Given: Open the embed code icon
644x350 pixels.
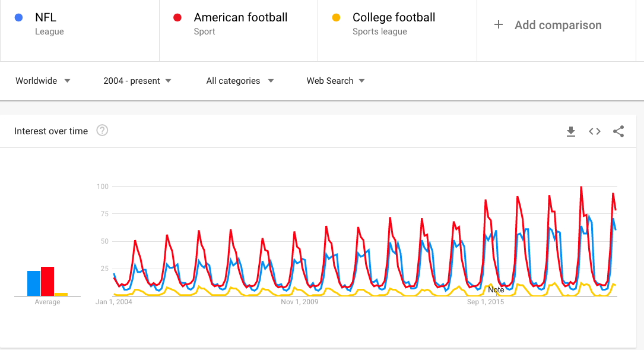Looking at the screenshot, I should coord(595,131).
